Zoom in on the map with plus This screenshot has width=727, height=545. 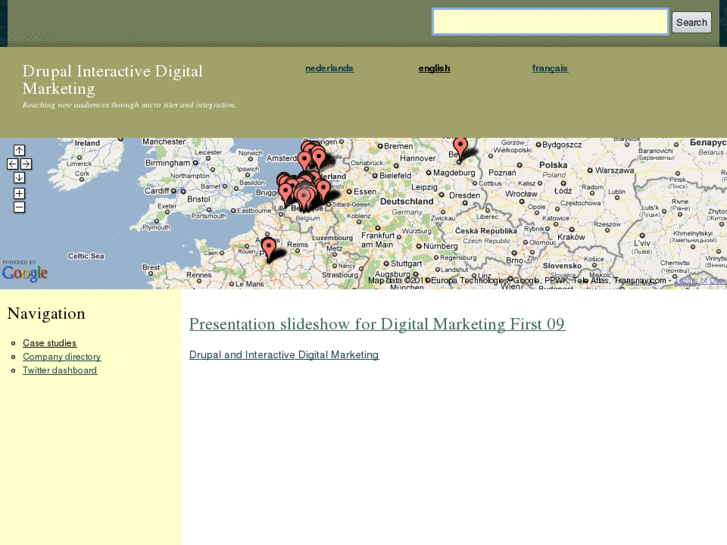click(x=19, y=193)
